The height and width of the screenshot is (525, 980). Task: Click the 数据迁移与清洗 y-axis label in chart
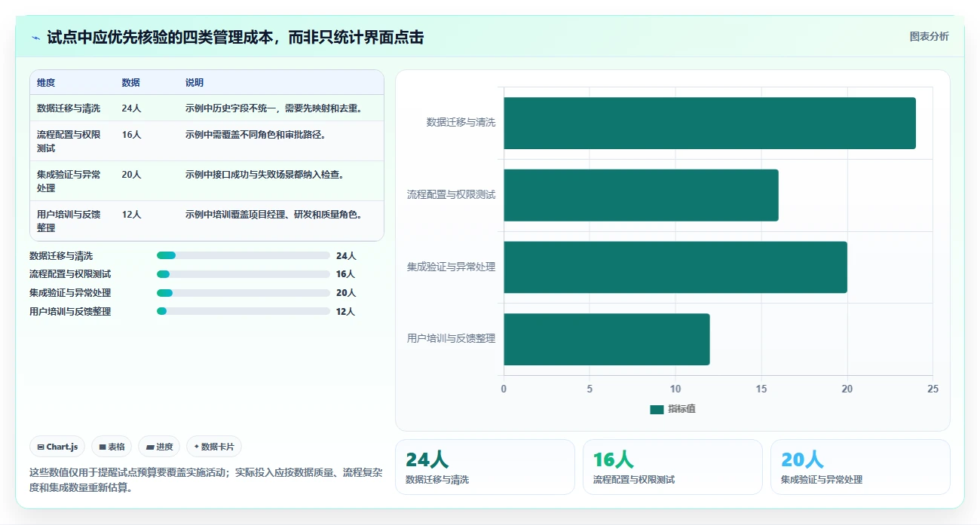coord(461,122)
